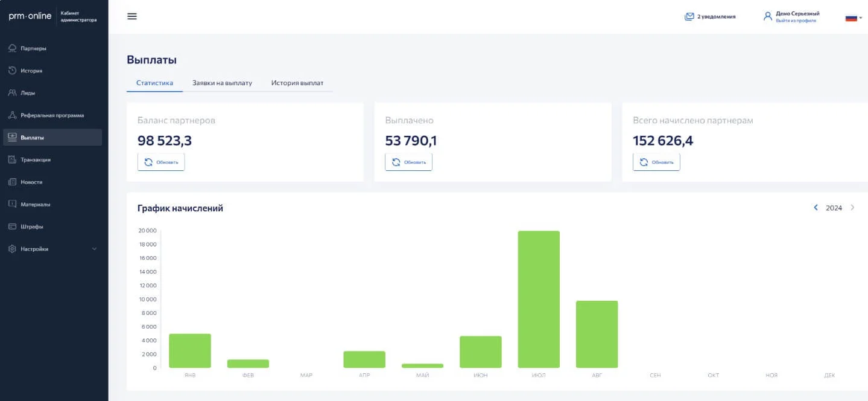Open Лиды menu item

coord(52,93)
